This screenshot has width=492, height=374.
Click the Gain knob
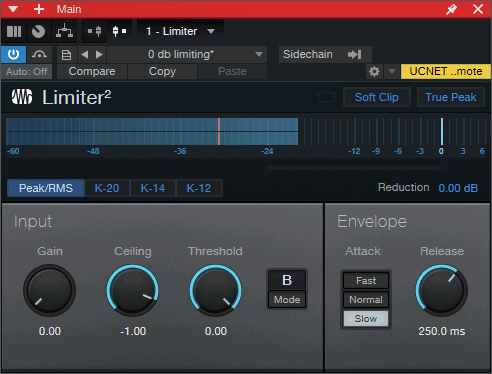click(49, 290)
